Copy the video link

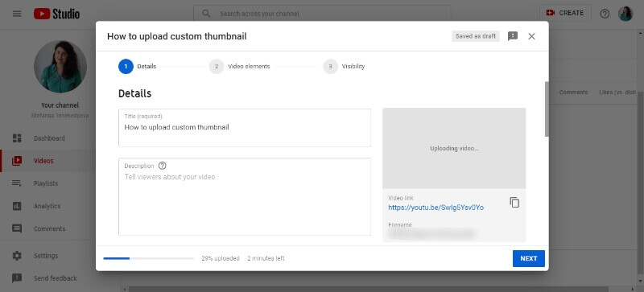[x=514, y=203]
